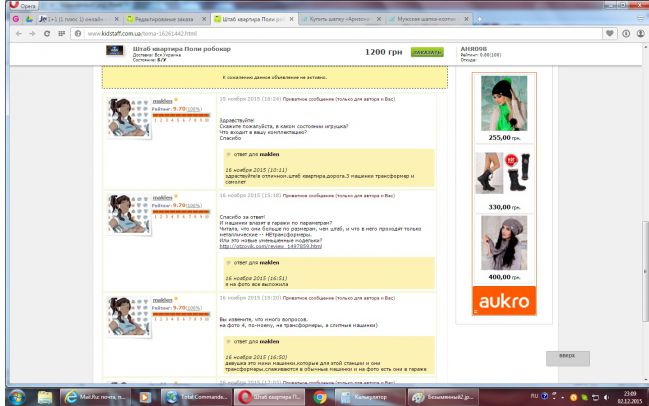Image resolution: width=649 pixels, height=406 pixels.
Task: Open the Opera menu button
Action: pos(20,5)
